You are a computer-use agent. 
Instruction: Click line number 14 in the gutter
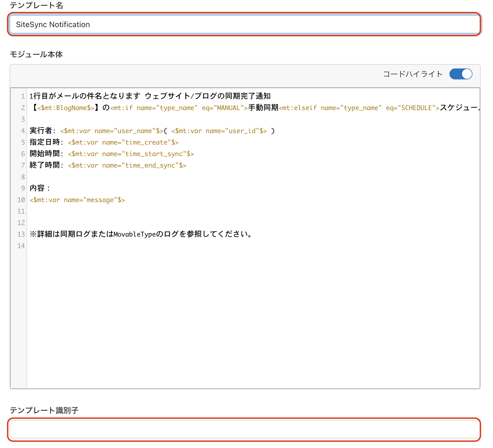click(21, 246)
